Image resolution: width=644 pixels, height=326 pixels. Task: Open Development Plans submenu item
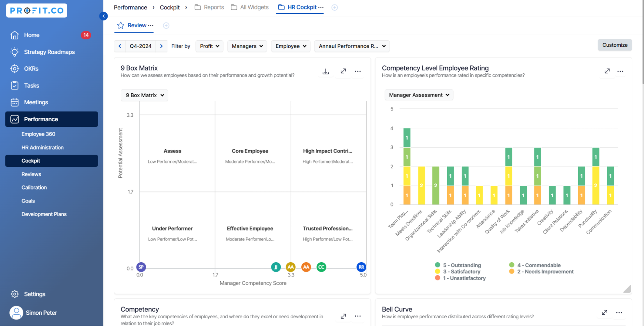[x=44, y=214]
